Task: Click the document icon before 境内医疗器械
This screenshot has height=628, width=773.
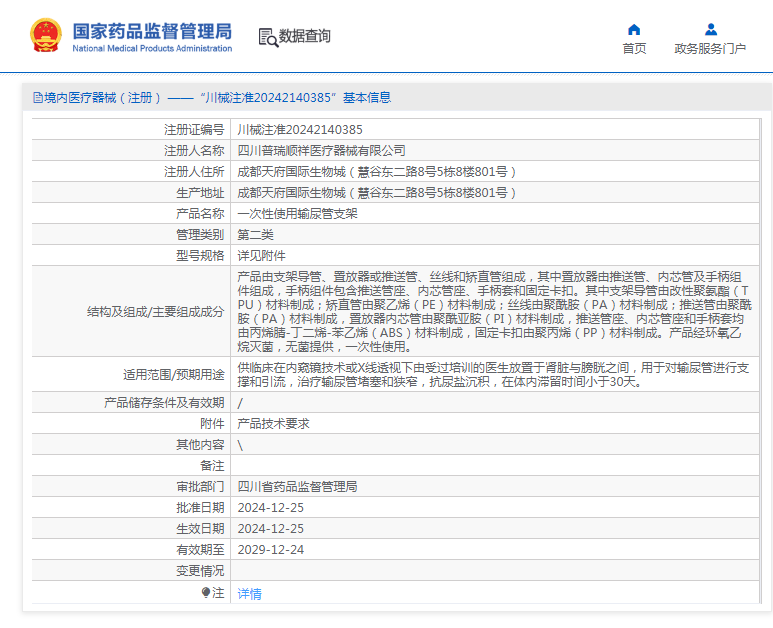Action: [x=37, y=98]
